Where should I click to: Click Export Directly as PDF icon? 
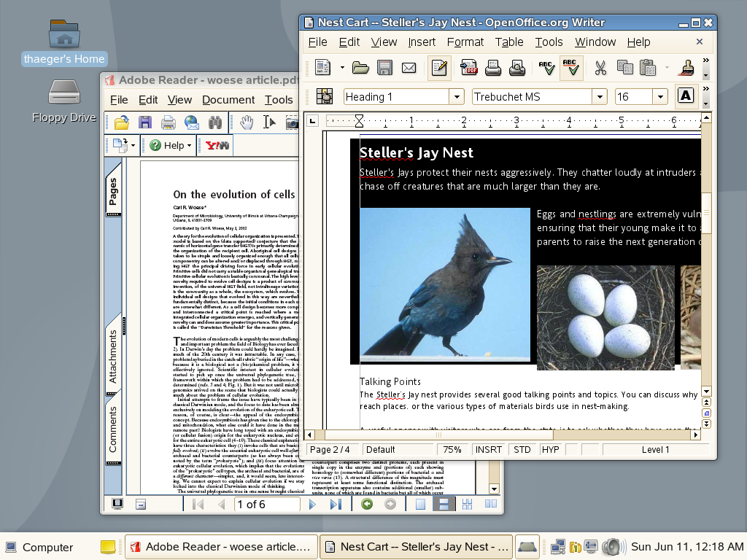pyautogui.click(x=469, y=68)
